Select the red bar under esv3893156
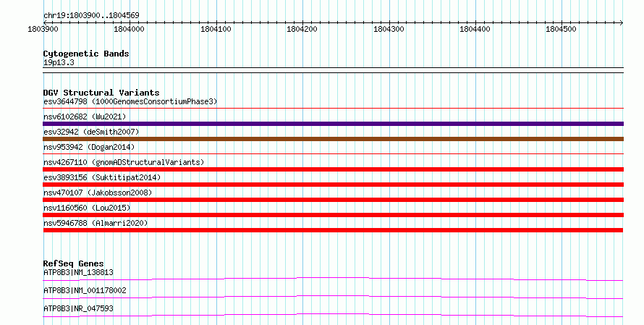The height and width of the screenshot is (325, 644). point(333,185)
